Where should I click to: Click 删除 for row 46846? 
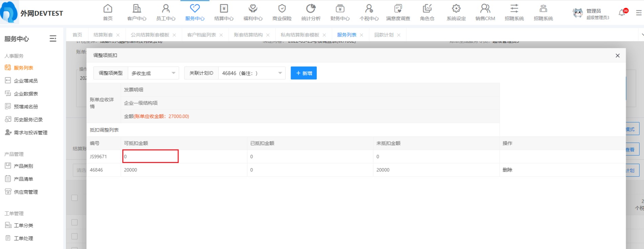pyautogui.click(x=507, y=170)
